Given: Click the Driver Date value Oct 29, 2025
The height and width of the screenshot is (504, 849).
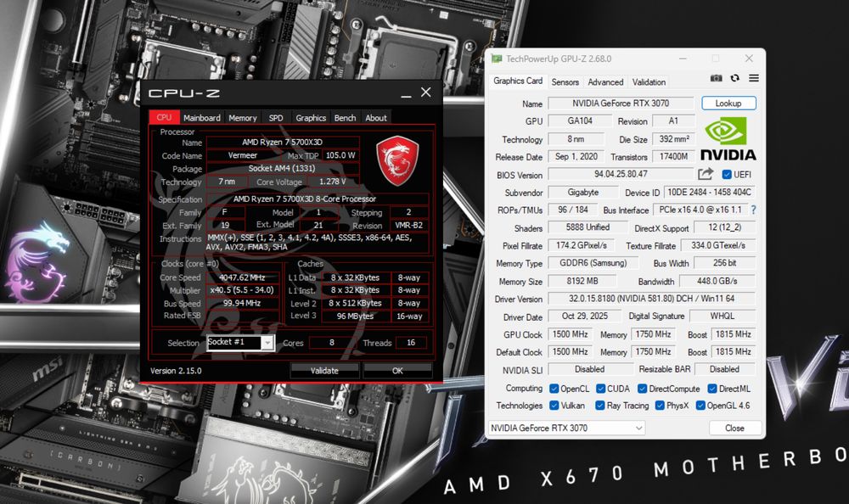Looking at the screenshot, I should click(x=585, y=316).
